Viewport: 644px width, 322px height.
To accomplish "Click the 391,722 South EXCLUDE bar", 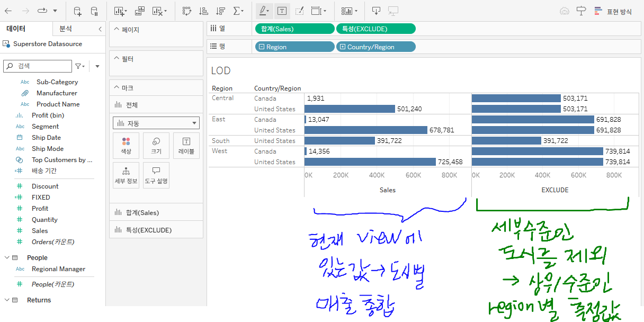I will coord(507,141).
